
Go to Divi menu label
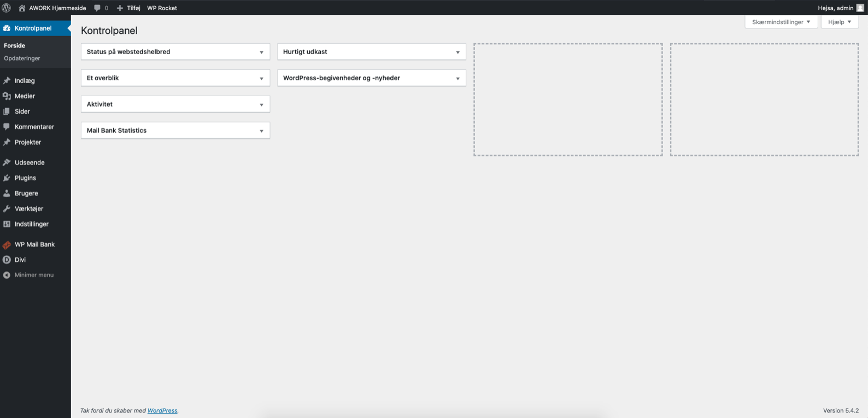point(20,260)
